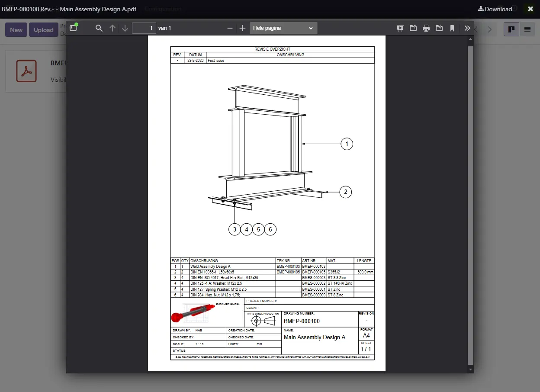This screenshot has width=540, height=392.
Task: Click the scrollbar up arrow
Action: click(x=471, y=39)
